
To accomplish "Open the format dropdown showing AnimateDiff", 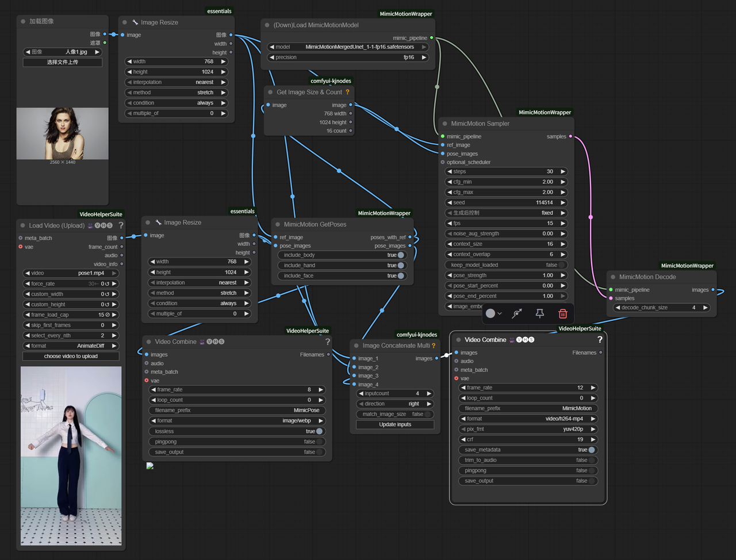I will (71, 346).
